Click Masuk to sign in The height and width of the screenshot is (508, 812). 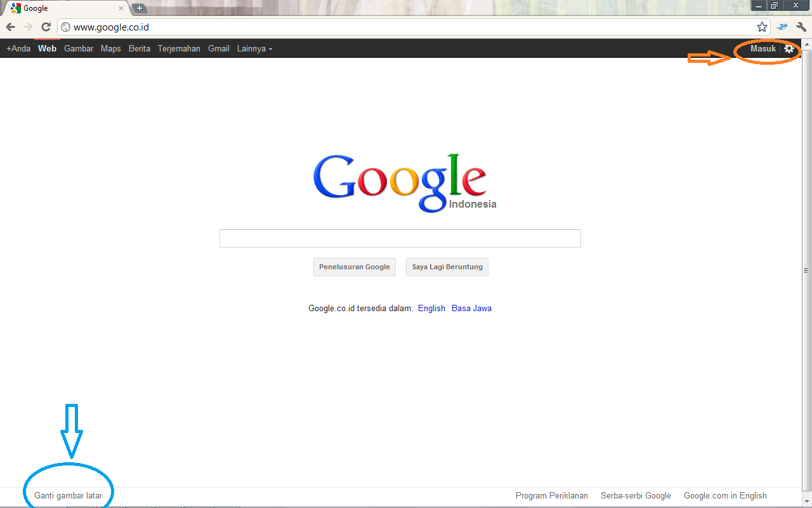(763, 48)
